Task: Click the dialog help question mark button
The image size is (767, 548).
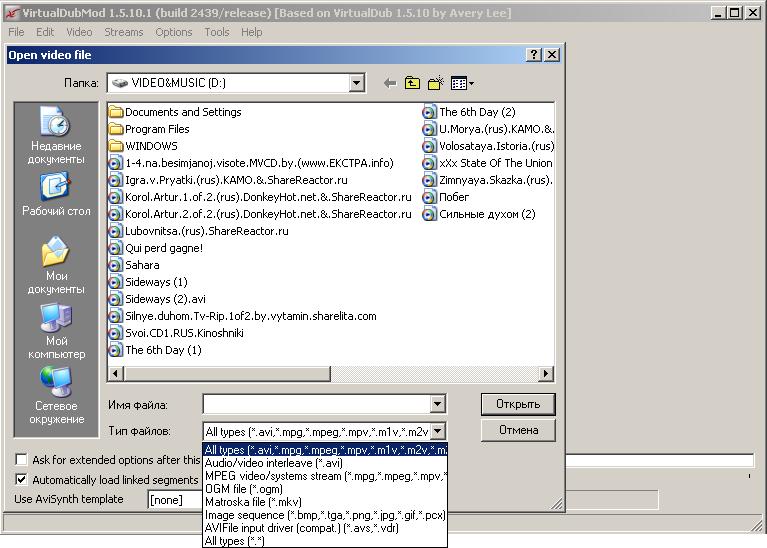Action: point(534,55)
